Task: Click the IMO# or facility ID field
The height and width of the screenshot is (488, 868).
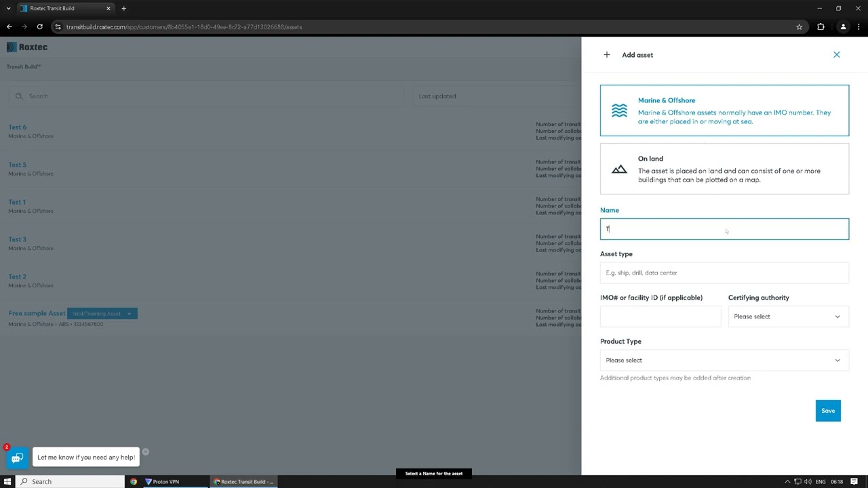Action: [x=660, y=317]
